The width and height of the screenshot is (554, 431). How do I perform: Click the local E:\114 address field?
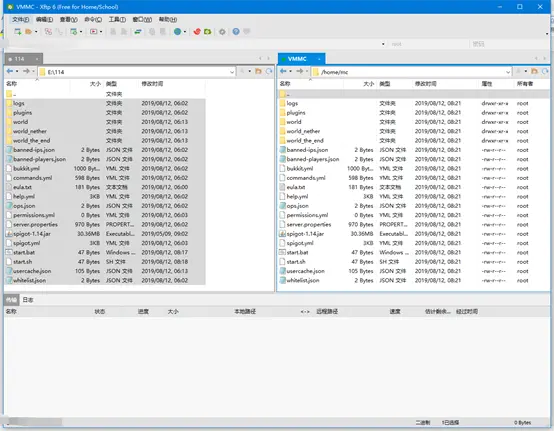point(136,72)
